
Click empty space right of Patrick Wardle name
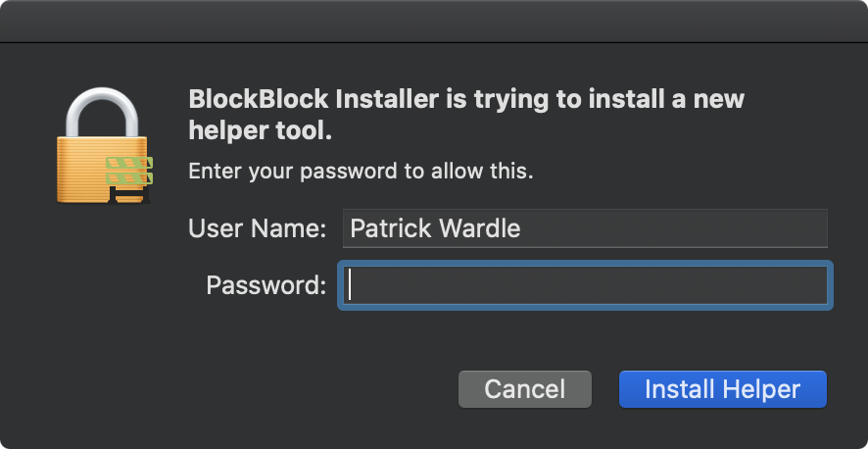click(675, 228)
